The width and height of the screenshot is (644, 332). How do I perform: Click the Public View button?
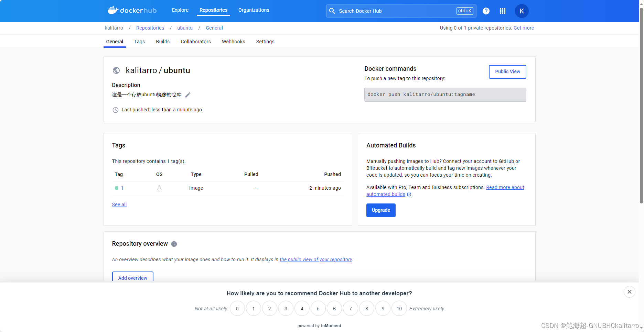click(x=507, y=71)
